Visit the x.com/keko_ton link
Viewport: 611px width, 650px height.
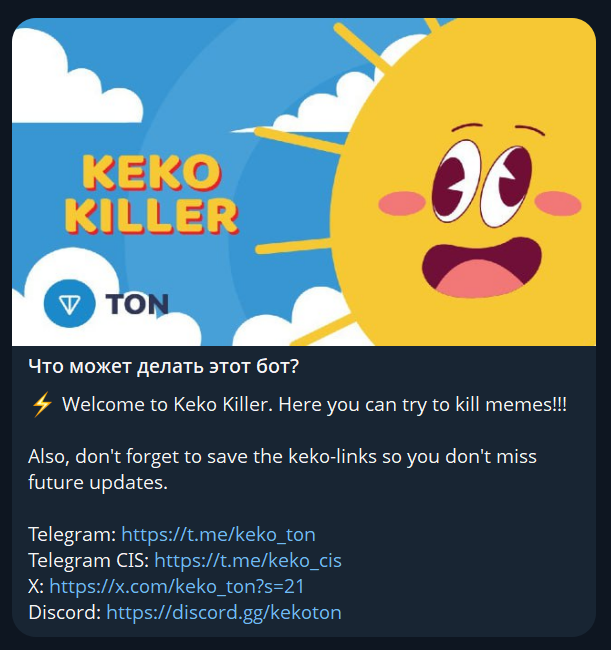(x=176, y=586)
